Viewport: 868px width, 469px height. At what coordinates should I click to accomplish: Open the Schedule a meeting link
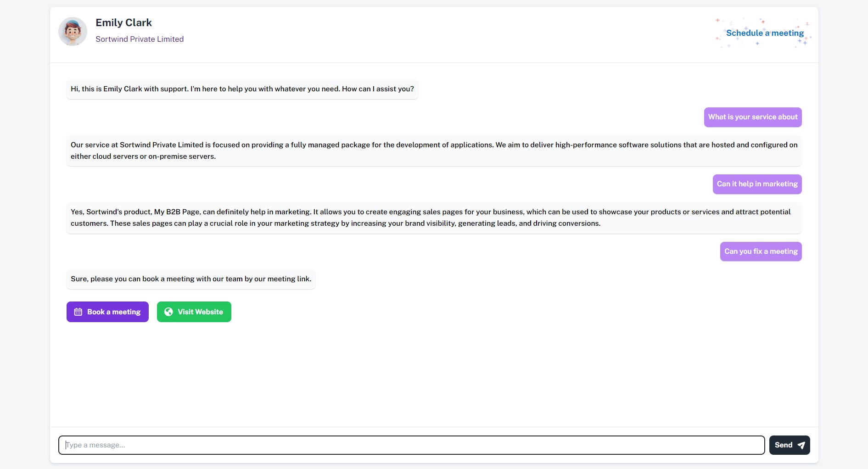click(x=765, y=33)
